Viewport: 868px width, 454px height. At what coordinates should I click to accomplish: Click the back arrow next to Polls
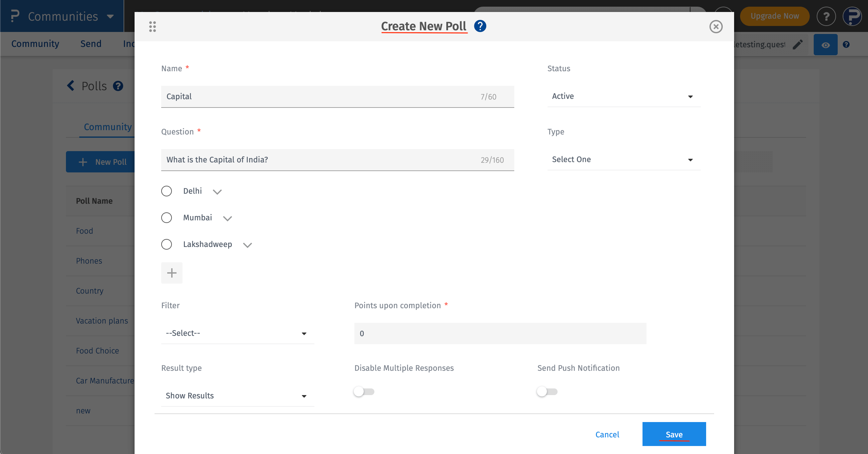[x=71, y=86]
